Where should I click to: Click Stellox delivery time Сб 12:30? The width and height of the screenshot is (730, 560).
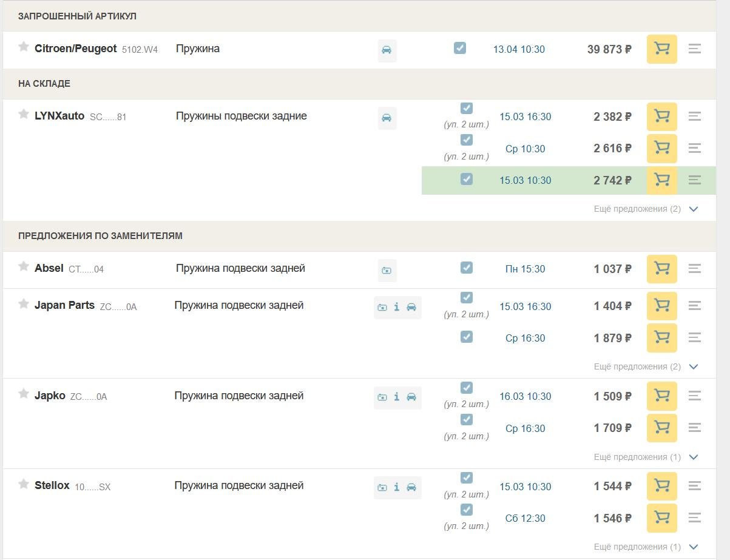(525, 518)
